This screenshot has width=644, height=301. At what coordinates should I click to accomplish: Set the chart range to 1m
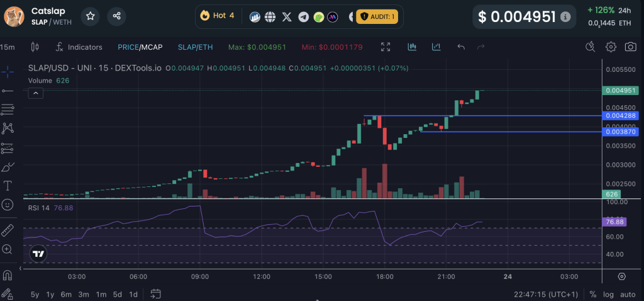101,295
